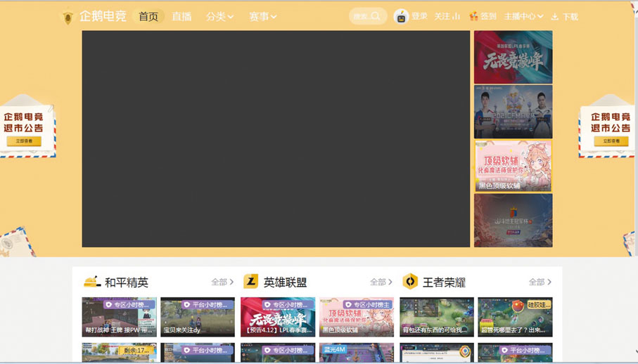Click 全部 next to 王者荣耀

click(540, 282)
